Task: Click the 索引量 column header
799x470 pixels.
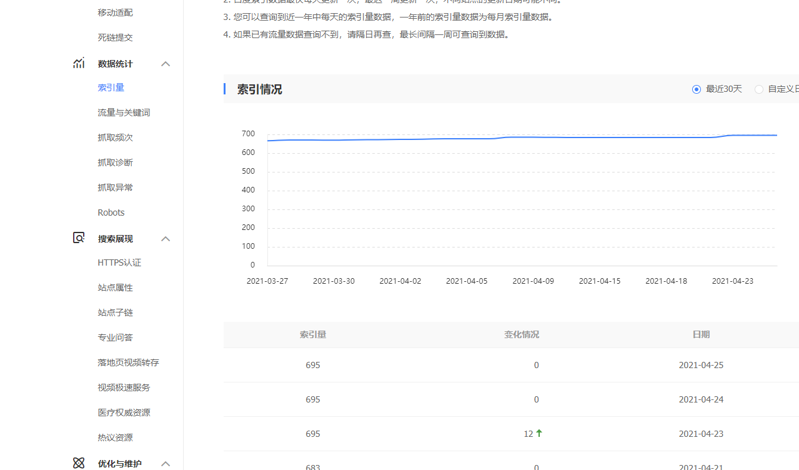Action: (x=313, y=335)
